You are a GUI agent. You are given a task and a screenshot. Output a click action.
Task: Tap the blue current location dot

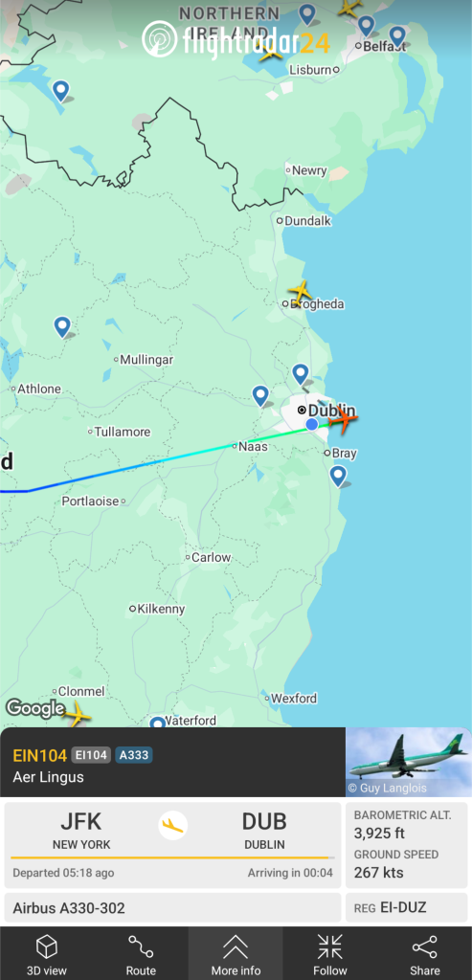312,425
